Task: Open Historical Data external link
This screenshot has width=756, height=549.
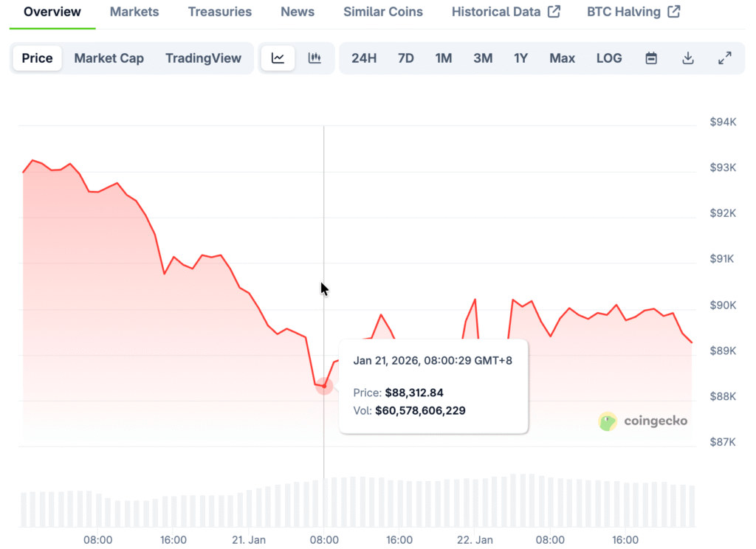Action: pos(506,12)
